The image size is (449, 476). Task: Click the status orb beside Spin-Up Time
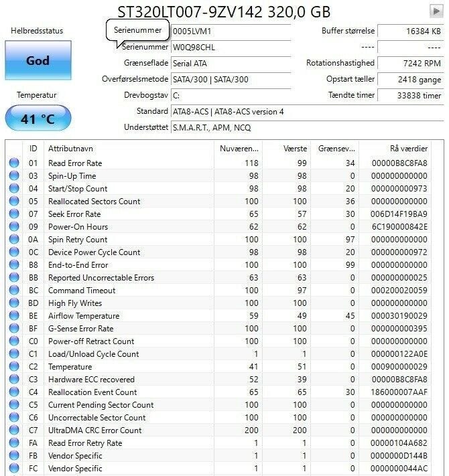(x=14, y=176)
